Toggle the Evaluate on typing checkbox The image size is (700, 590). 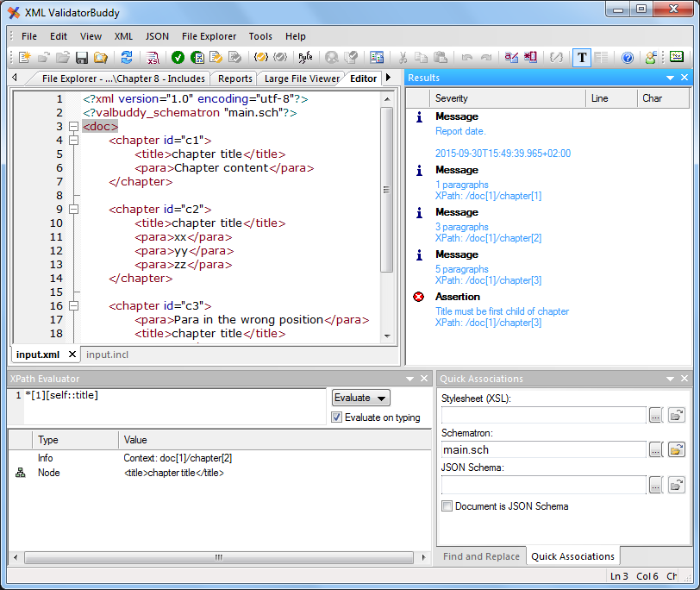(336, 417)
